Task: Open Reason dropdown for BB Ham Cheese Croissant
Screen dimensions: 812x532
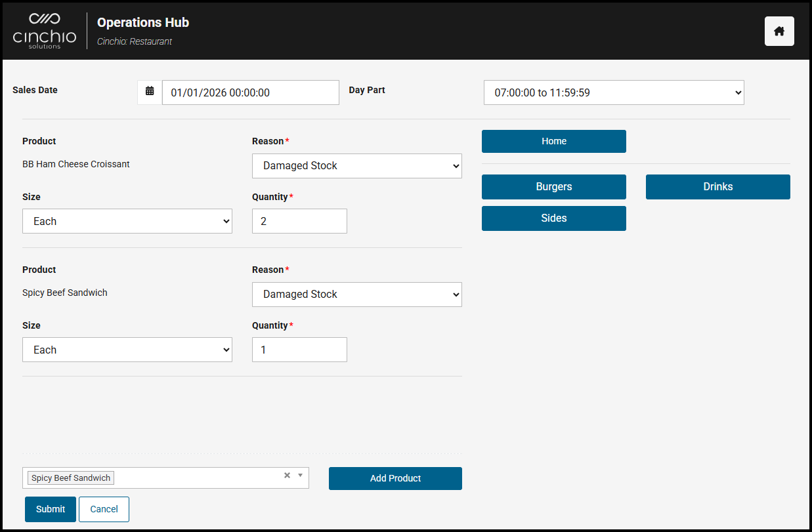Action: pyautogui.click(x=356, y=166)
